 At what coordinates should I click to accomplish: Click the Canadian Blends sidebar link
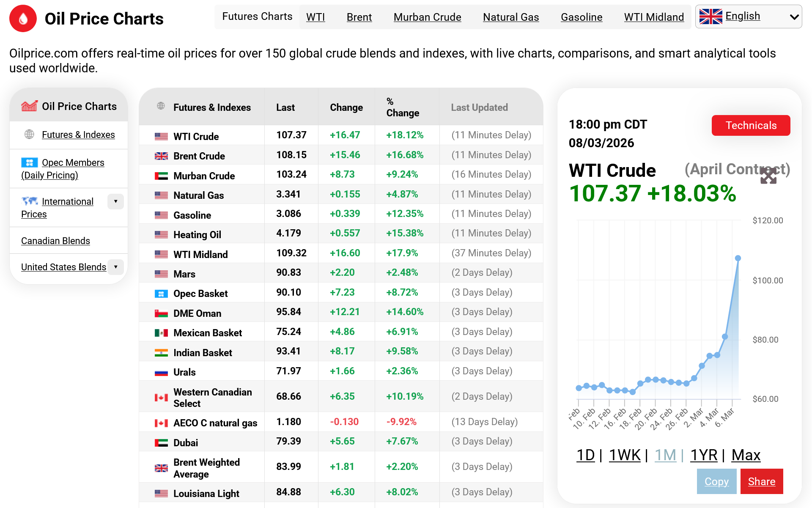tap(55, 241)
